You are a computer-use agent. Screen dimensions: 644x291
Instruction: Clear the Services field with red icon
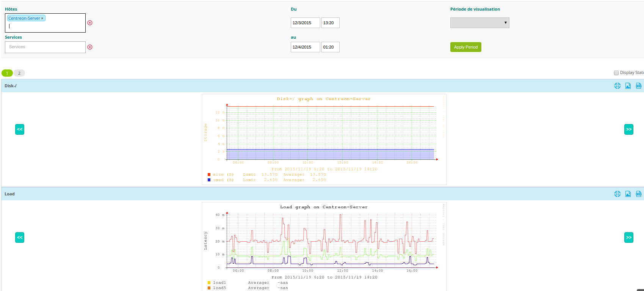[90, 47]
